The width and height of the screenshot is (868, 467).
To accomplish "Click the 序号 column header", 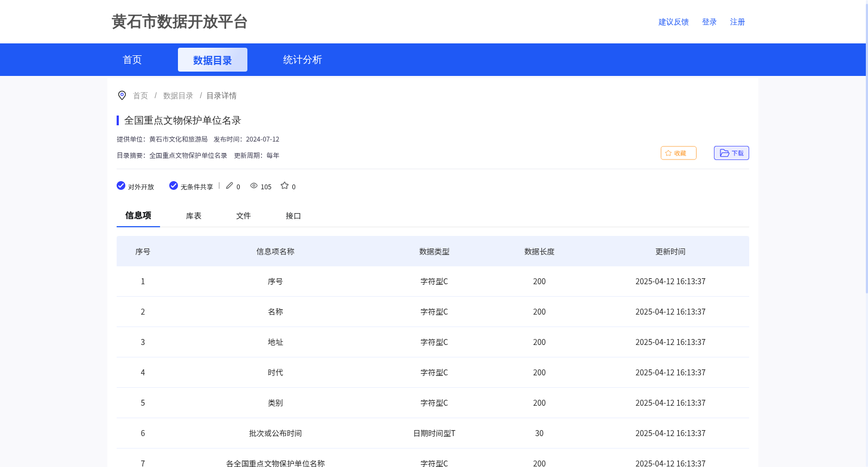I will tap(143, 251).
